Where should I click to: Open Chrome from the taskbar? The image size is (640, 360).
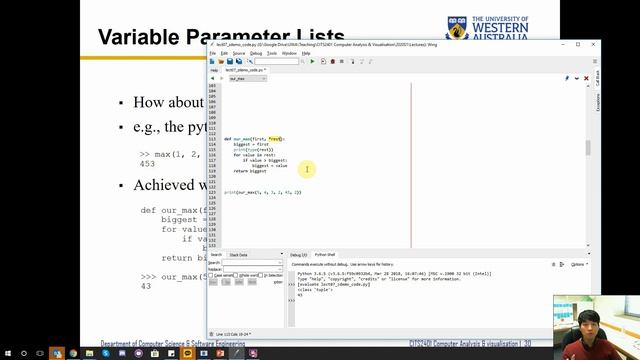pyautogui.click(x=73, y=353)
